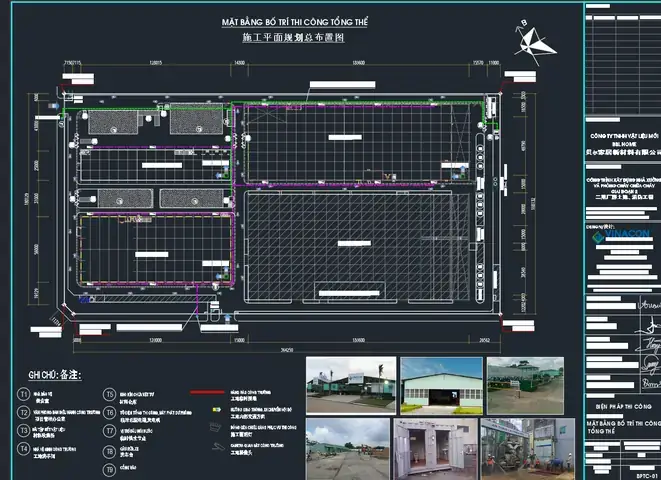The image size is (661, 480).
Task: Click the 'CỔNG VÀO' label next to T9
Action: [x=126, y=467]
